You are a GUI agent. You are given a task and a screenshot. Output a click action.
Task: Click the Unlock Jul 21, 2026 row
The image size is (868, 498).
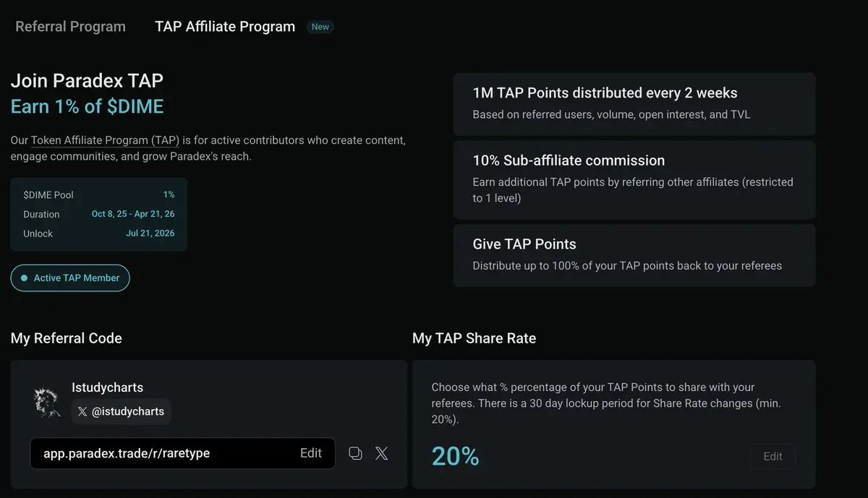[x=98, y=233]
